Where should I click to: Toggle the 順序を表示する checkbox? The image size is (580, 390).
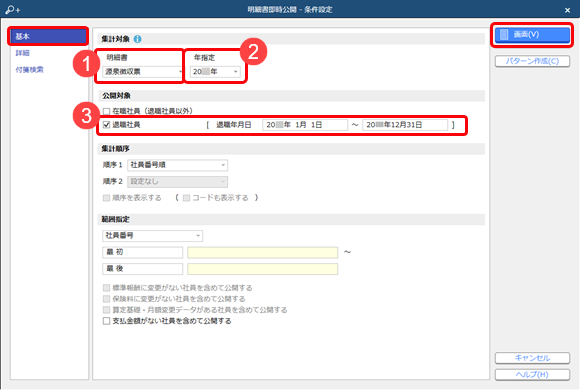coord(107,198)
